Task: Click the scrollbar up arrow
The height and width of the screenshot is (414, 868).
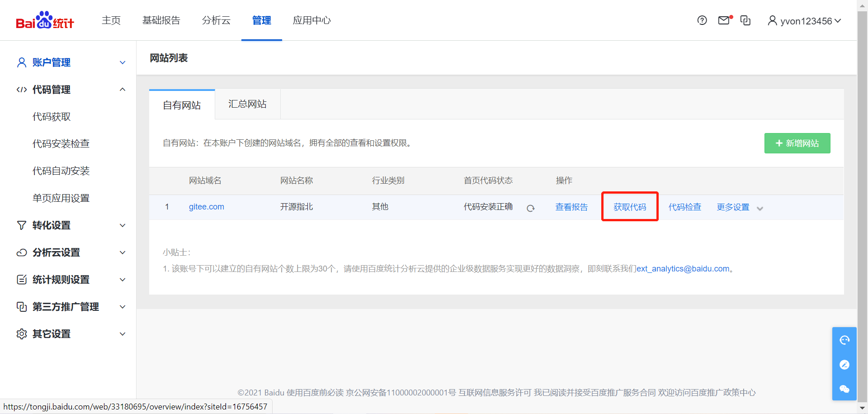Action: coord(863,5)
